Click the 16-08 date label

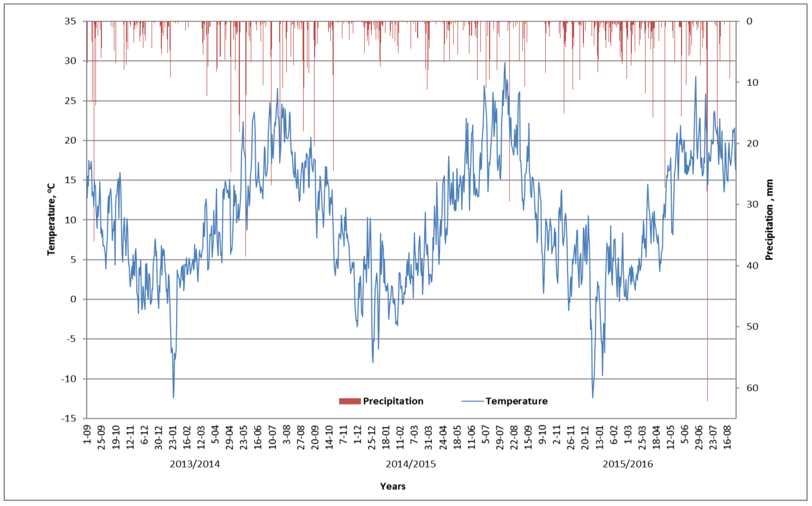[727, 437]
